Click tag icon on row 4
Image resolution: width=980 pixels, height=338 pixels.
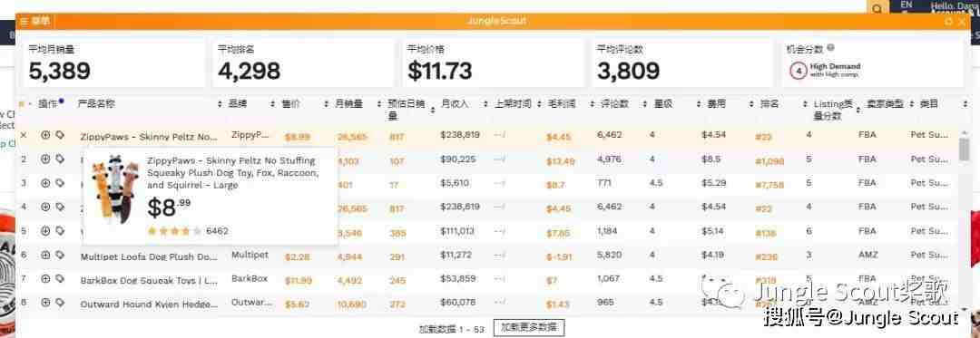[59, 207]
